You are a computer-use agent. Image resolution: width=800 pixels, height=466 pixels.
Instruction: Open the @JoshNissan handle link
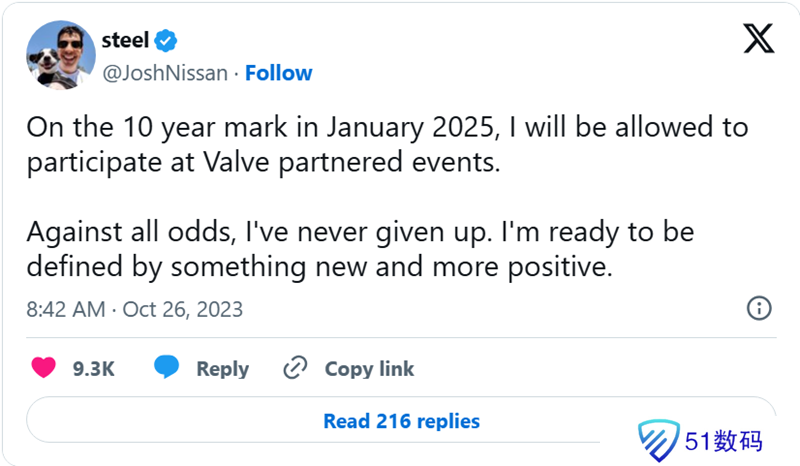[x=165, y=73]
